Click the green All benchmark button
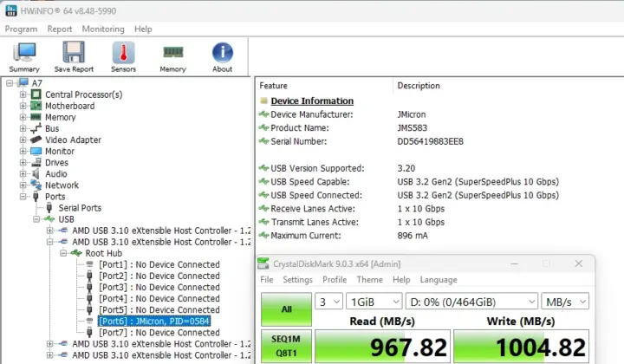Image resolution: width=624 pixels, height=364 pixels. 287,309
